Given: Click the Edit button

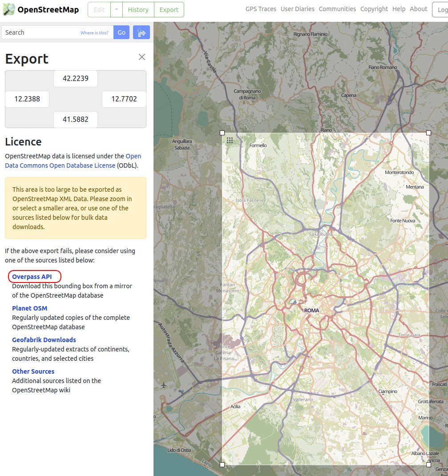Looking at the screenshot, I should [99, 9].
